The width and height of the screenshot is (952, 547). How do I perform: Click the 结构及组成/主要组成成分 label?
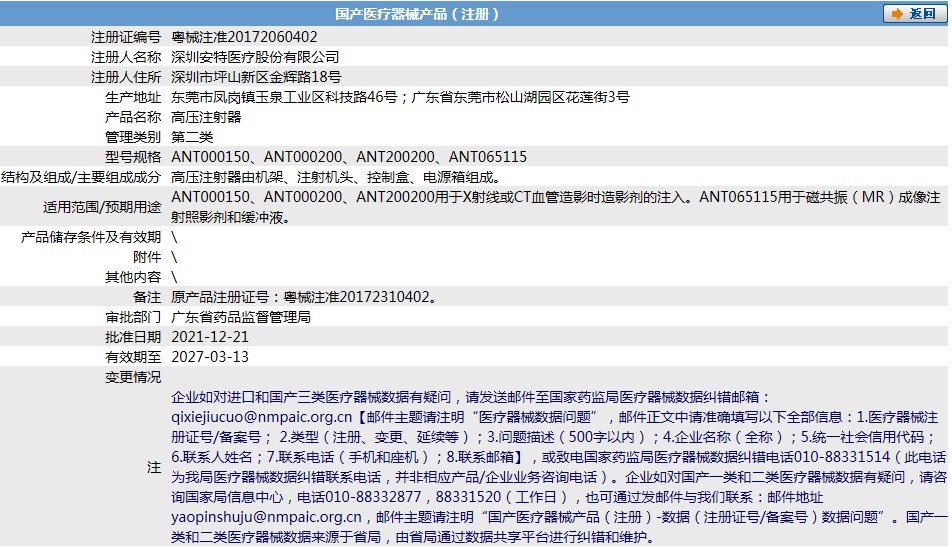tap(81, 177)
